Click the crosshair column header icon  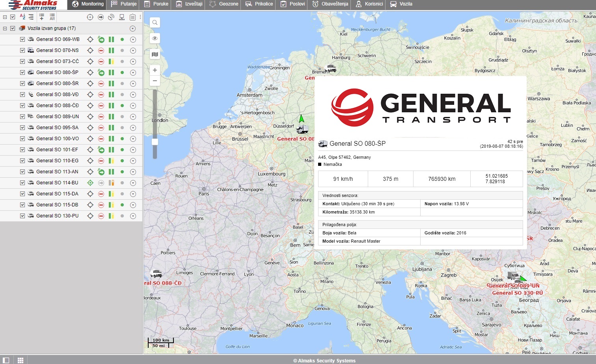click(90, 17)
